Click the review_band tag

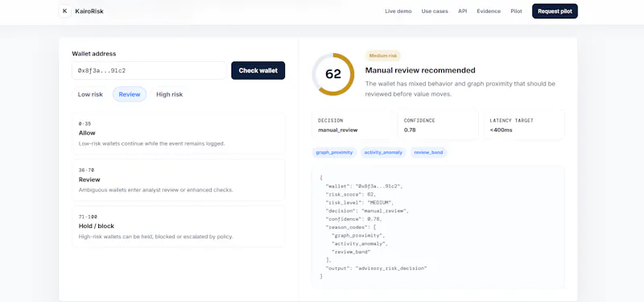[x=428, y=152]
